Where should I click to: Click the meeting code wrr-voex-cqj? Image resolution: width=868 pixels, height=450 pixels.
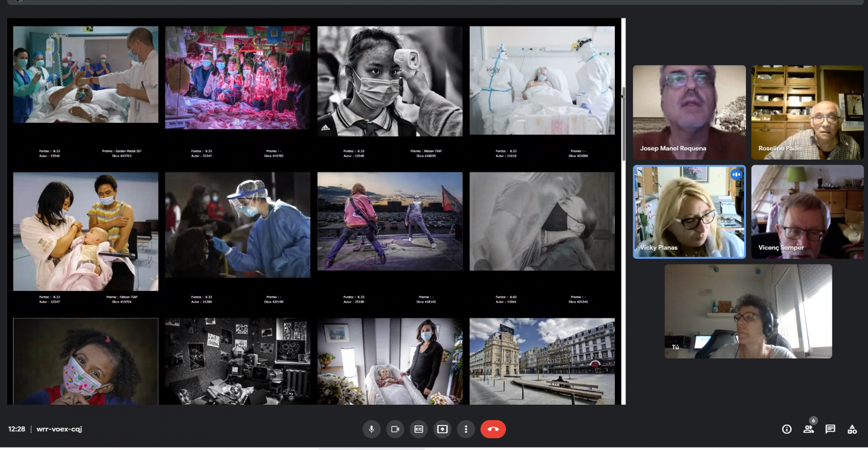point(59,429)
